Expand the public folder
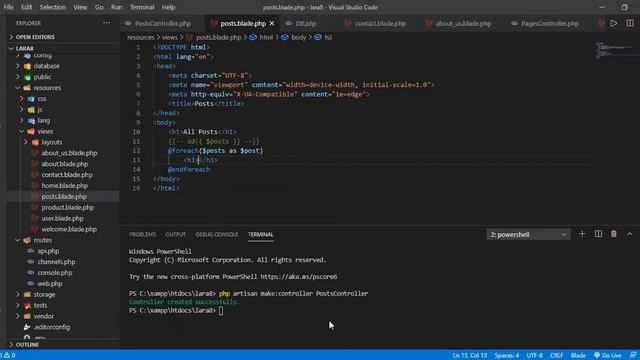 coord(42,77)
